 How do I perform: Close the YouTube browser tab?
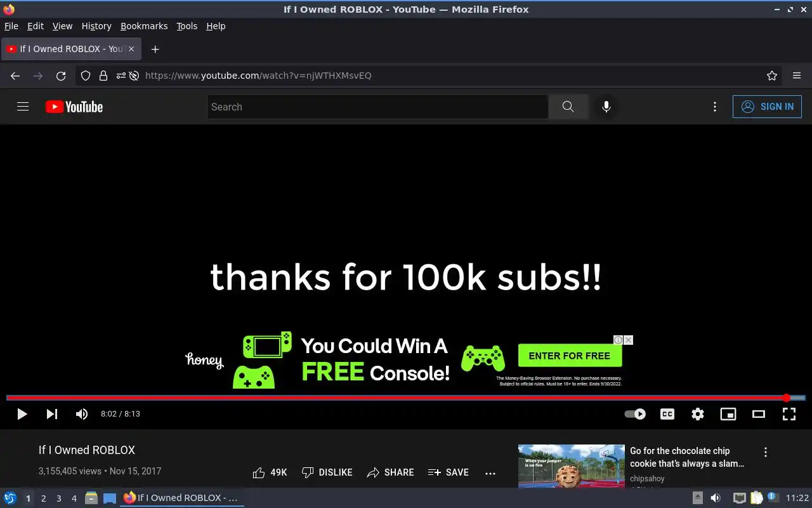[x=131, y=49]
